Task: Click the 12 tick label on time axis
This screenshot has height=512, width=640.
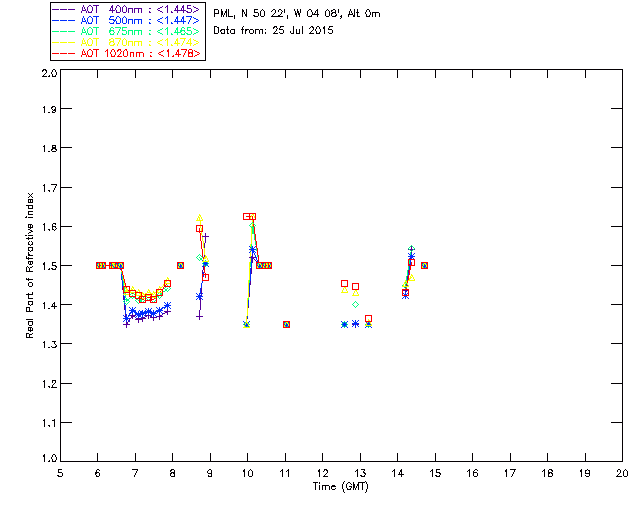Action: pyautogui.click(x=322, y=473)
